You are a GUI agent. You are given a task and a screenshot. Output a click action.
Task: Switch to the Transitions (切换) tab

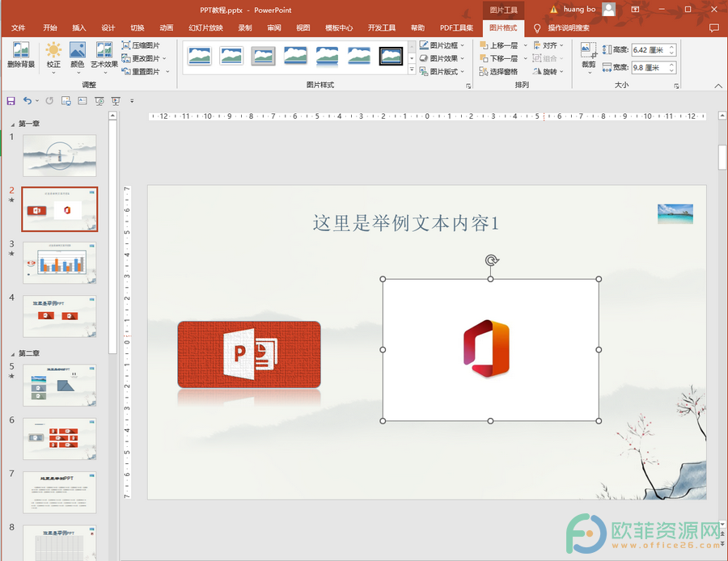[x=138, y=27]
